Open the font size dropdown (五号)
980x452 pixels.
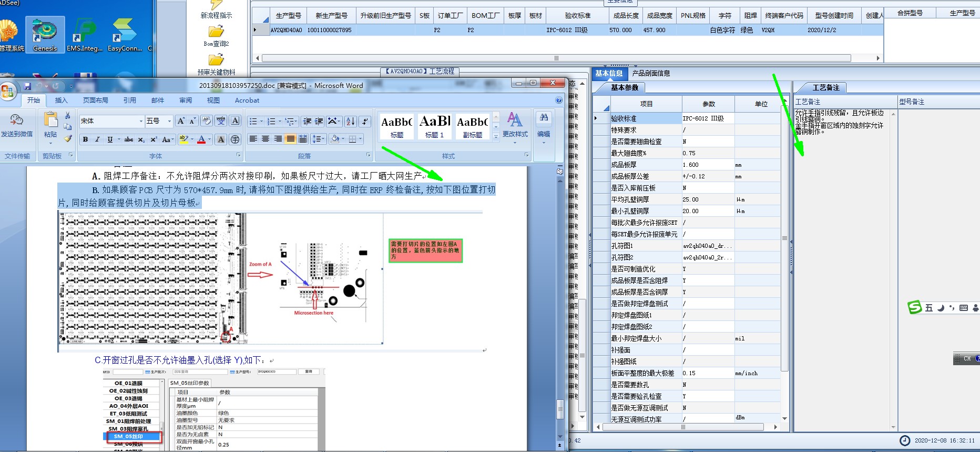169,121
